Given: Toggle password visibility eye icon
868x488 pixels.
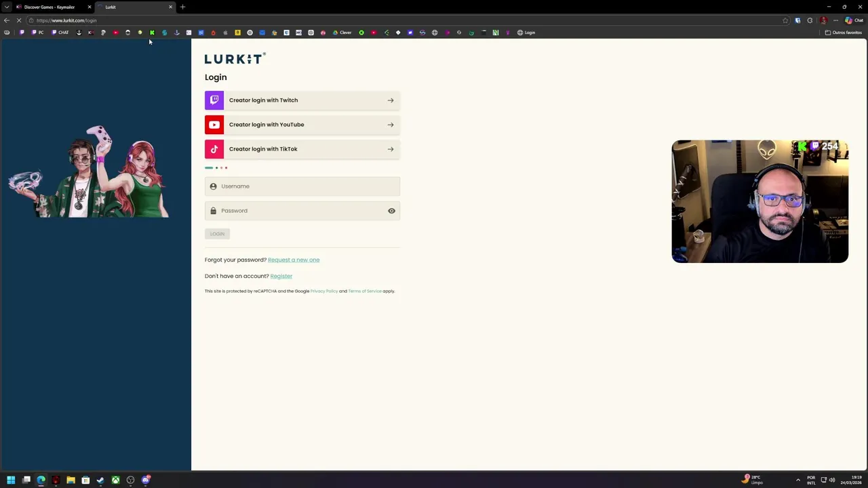Looking at the screenshot, I should 391,211.
